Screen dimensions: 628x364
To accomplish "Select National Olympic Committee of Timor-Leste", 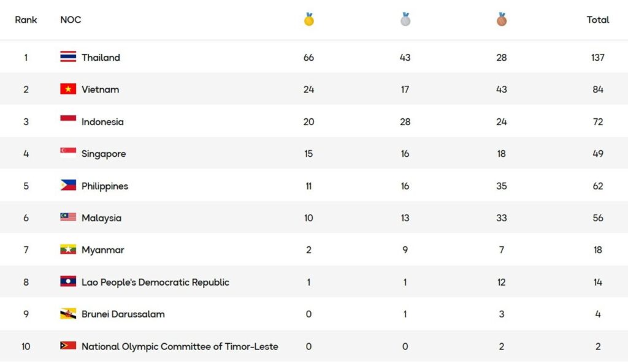I will 180,347.
